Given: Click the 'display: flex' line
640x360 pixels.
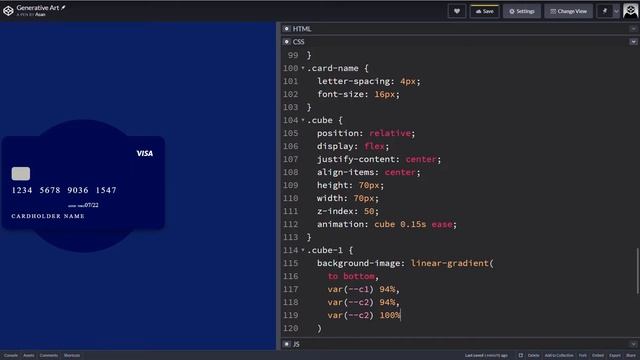Looking at the screenshot, I should 353,146.
